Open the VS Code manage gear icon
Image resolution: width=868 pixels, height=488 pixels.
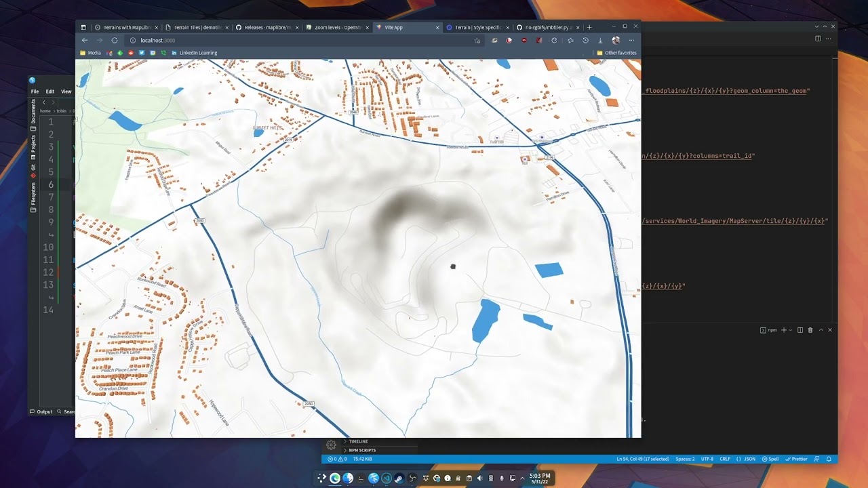click(331, 445)
